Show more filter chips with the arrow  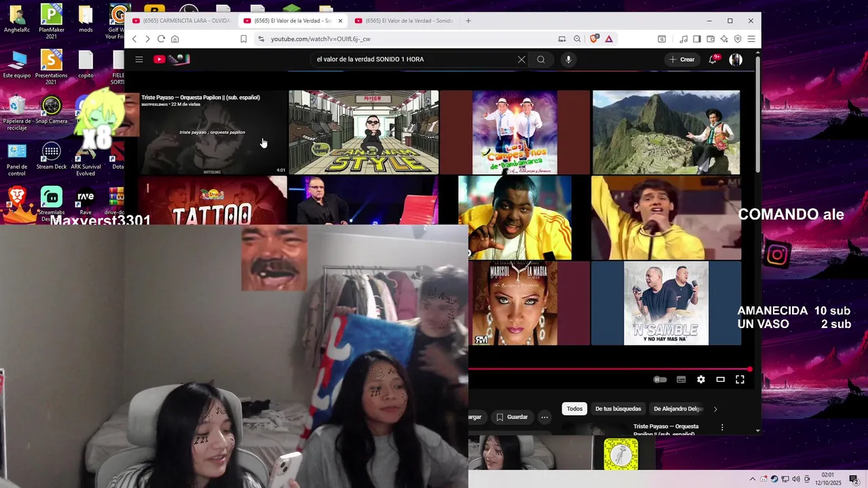tap(715, 409)
